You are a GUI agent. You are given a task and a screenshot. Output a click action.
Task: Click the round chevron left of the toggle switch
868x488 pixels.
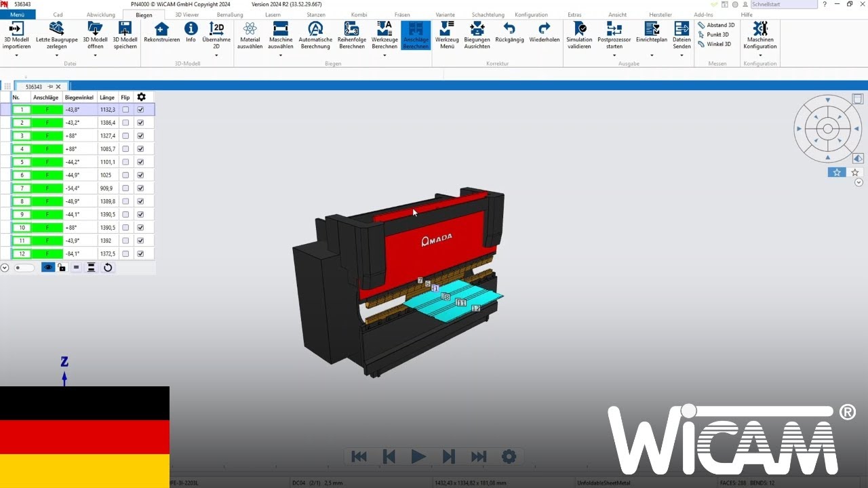coord(5,268)
